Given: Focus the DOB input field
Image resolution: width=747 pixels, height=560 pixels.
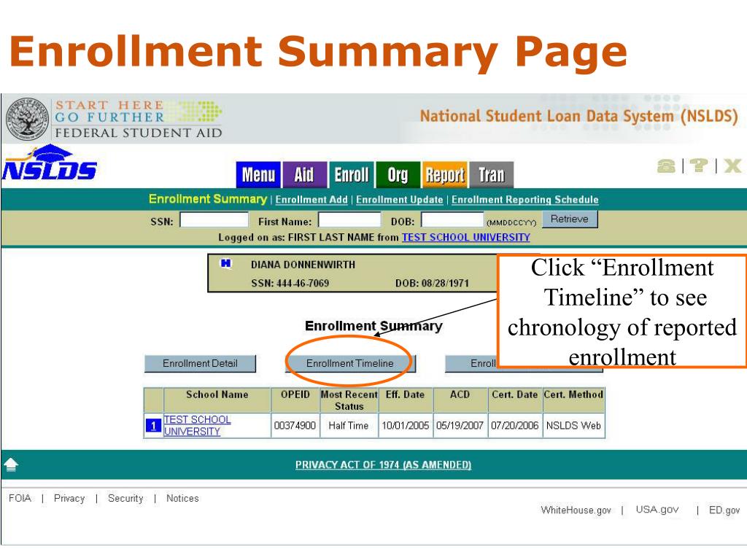Looking at the screenshot, I should click(452, 220).
